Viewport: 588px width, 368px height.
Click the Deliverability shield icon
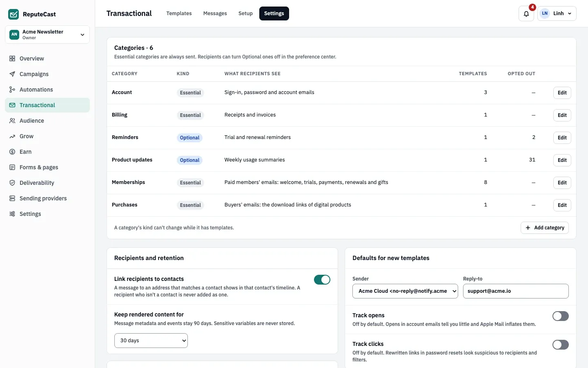[x=12, y=183]
